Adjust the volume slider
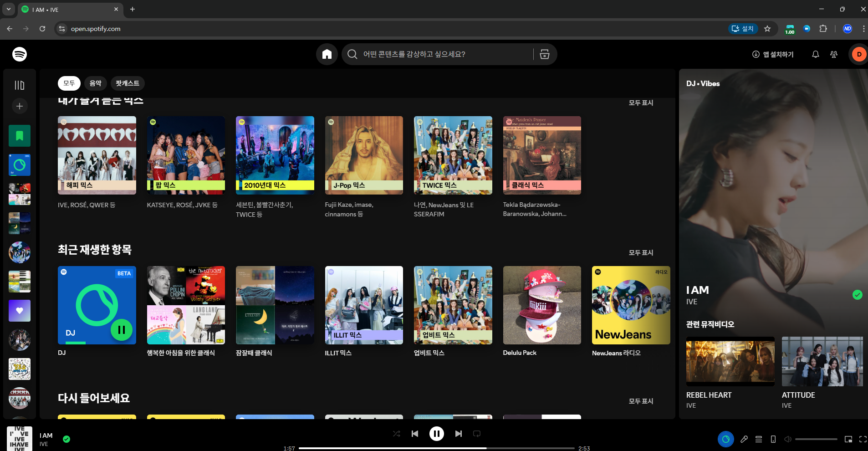Image resolution: width=868 pixels, height=451 pixels. click(816, 439)
